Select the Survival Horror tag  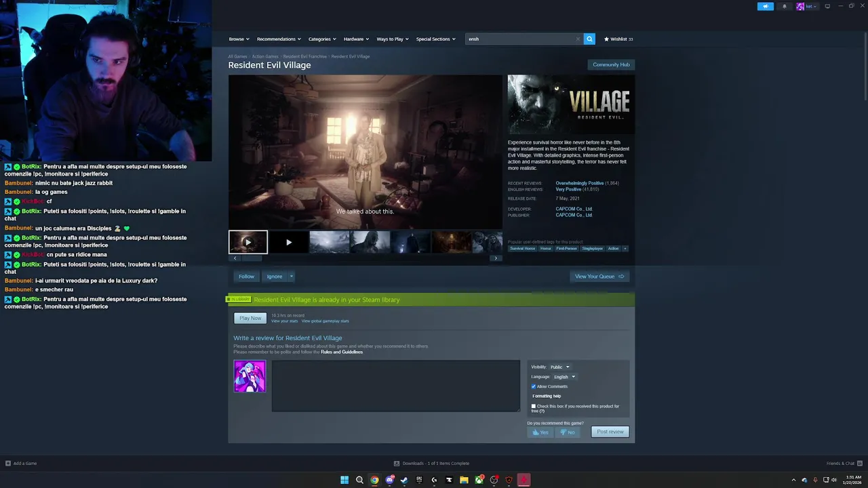pos(522,249)
